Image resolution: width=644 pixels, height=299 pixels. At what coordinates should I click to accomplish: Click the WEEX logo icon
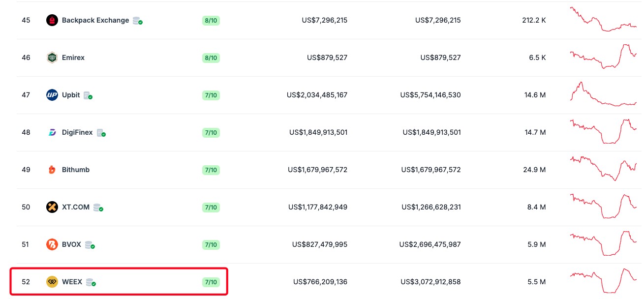click(52, 282)
